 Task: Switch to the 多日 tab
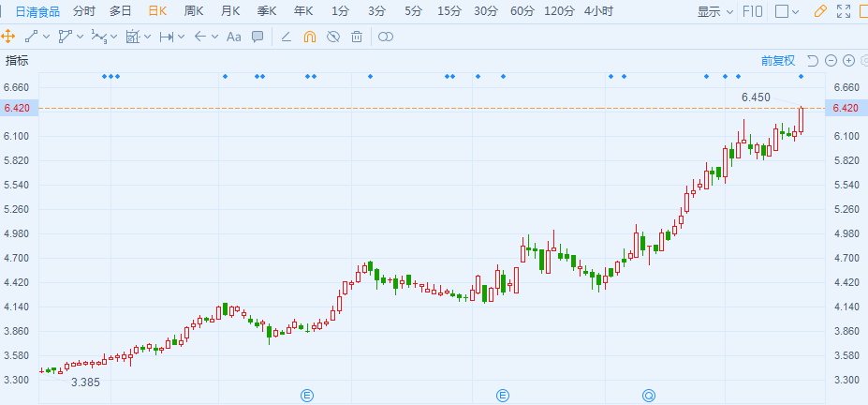point(121,11)
